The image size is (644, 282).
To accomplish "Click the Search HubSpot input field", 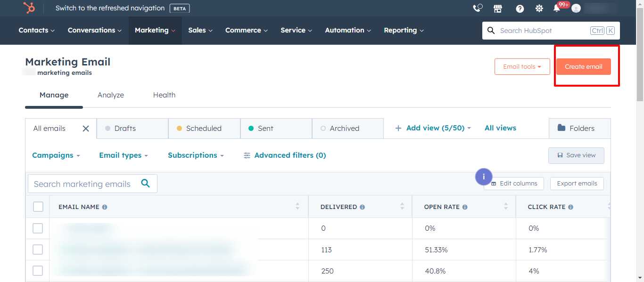I will click(x=551, y=31).
